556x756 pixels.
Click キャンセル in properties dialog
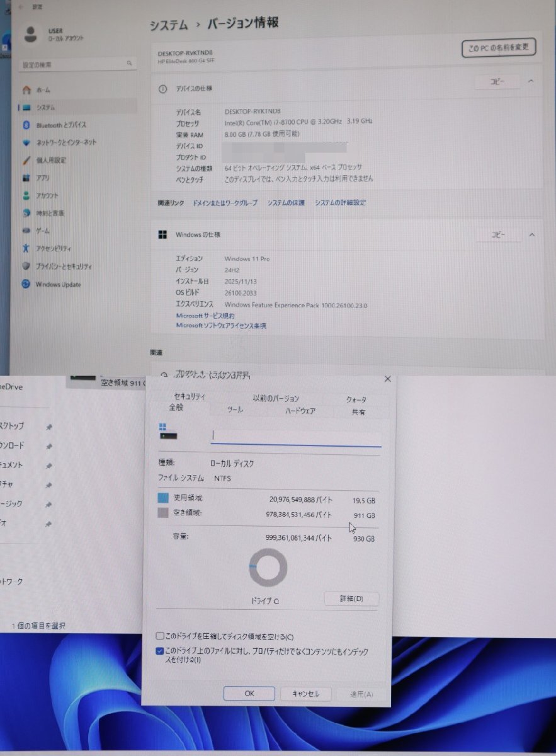tap(305, 694)
